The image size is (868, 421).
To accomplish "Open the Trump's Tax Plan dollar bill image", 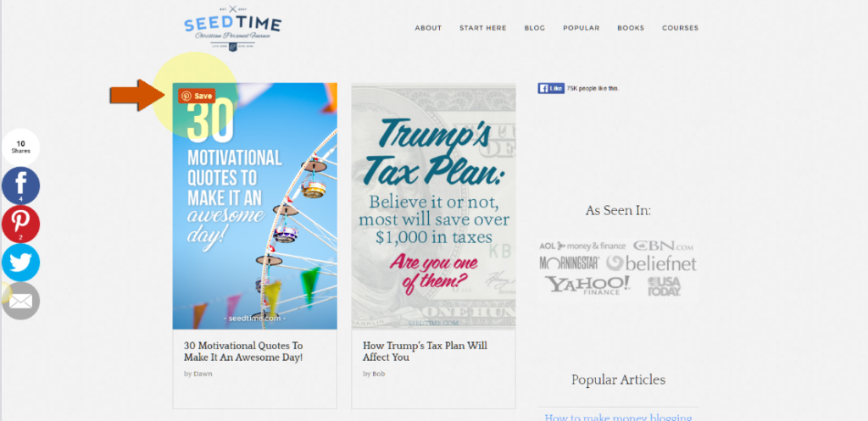I will 433,206.
